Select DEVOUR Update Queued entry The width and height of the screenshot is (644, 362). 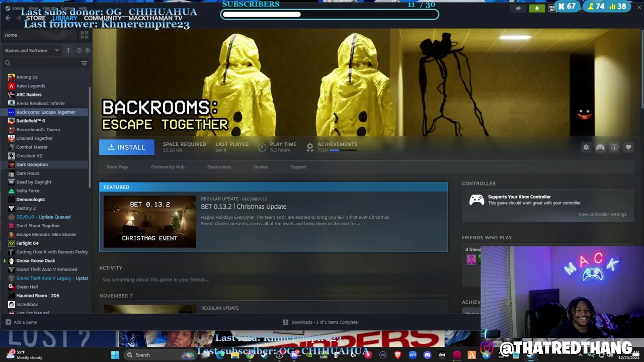[43, 217]
